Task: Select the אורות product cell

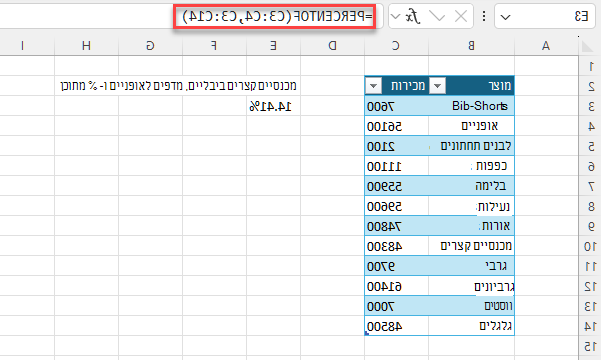Action: (471, 226)
